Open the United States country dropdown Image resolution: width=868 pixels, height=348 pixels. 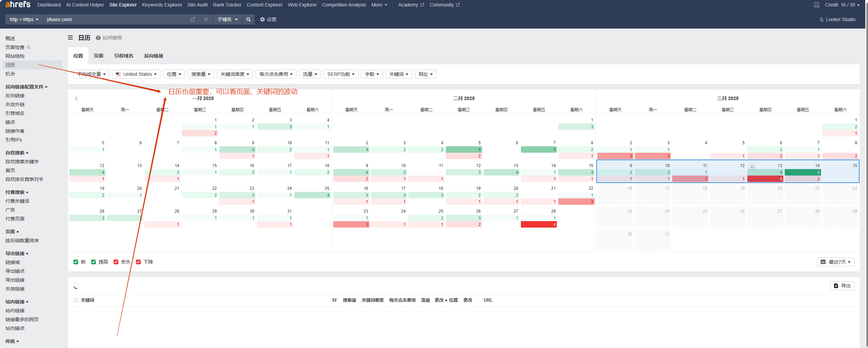click(136, 74)
